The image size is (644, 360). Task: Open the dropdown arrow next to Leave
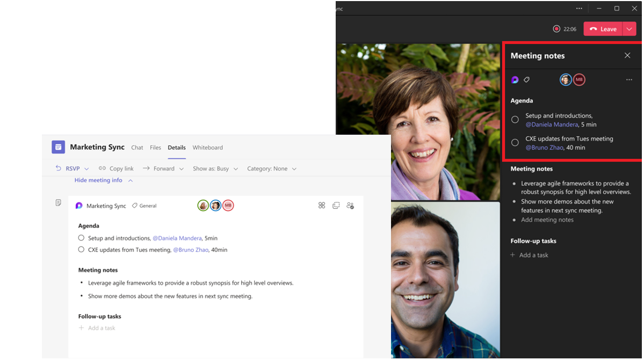coord(629,29)
